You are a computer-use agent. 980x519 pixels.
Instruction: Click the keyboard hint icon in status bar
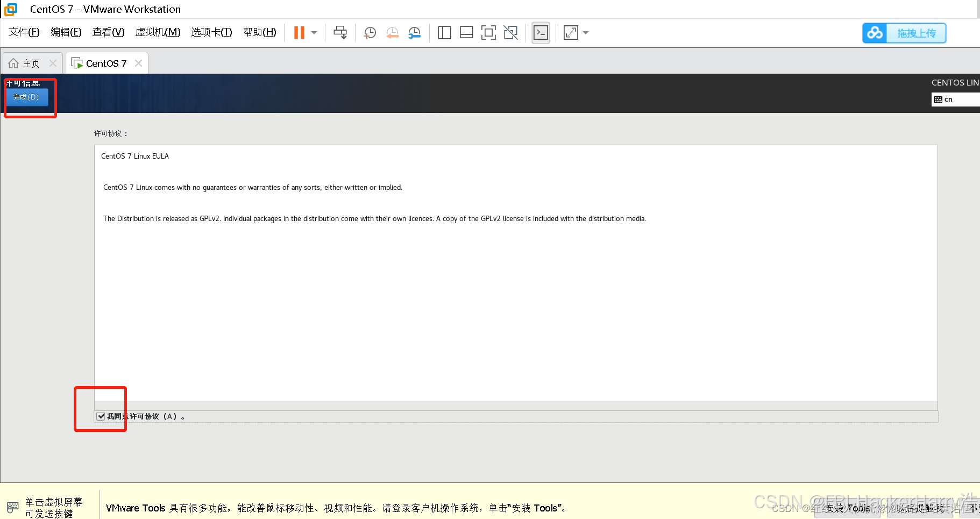pyautogui.click(x=13, y=507)
